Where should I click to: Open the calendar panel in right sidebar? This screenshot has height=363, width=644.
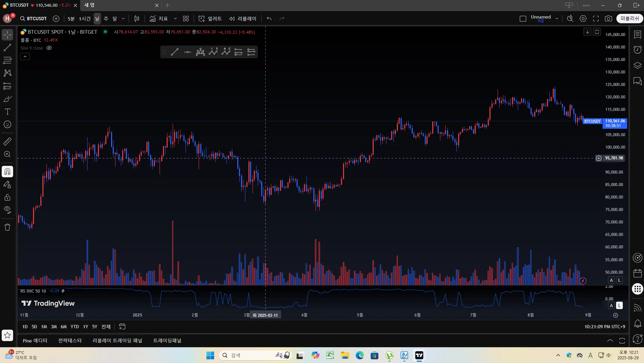[x=638, y=273]
